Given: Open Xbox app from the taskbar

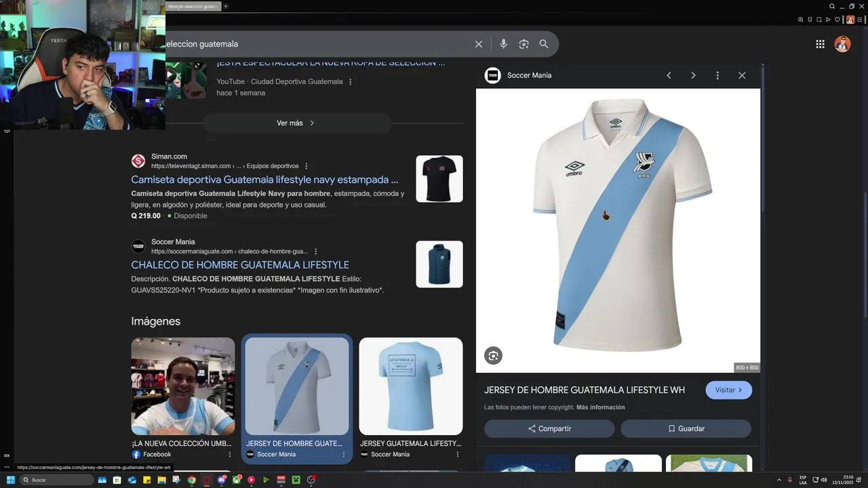Looking at the screenshot, I should click(237, 480).
